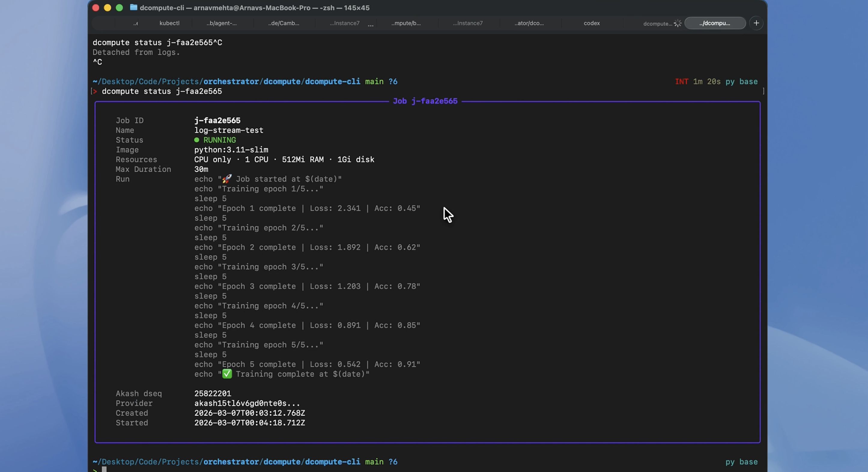This screenshot has width=868, height=472.
Task: Click the job ID value j-faa2e565
Action: click(x=217, y=120)
